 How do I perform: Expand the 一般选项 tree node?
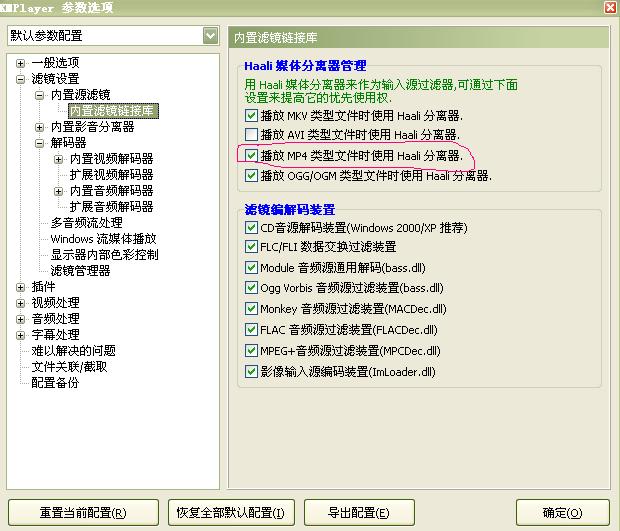[x=20, y=63]
